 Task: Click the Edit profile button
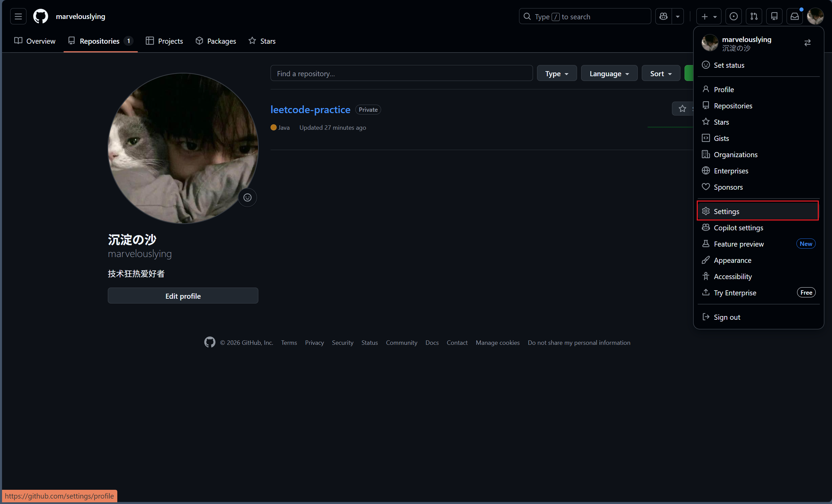pos(183,296)
